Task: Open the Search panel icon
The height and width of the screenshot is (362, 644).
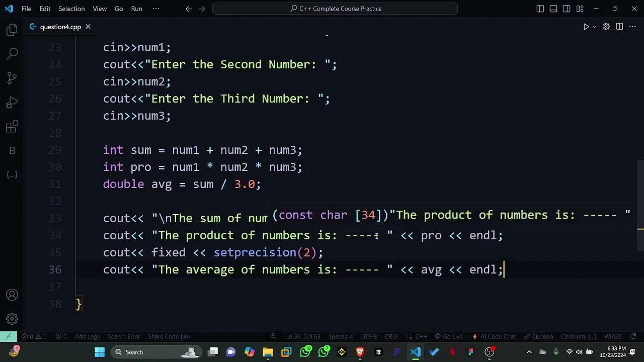Action: point(12,54)
